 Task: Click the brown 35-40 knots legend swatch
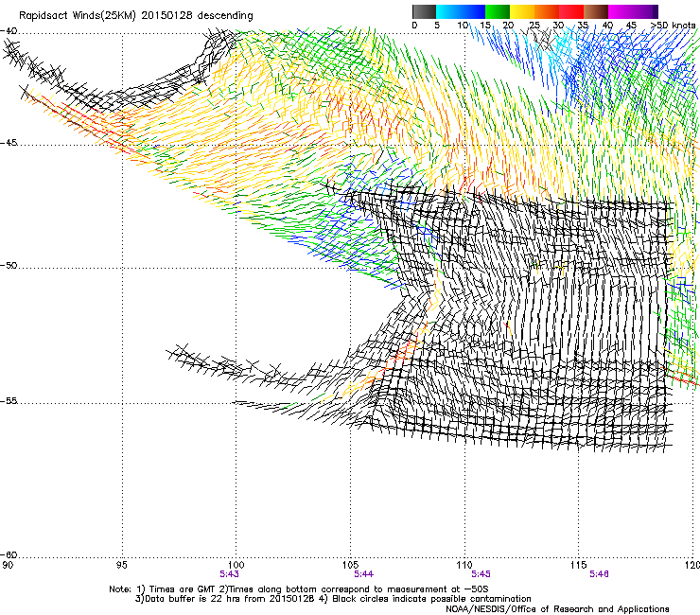[596, 11]
